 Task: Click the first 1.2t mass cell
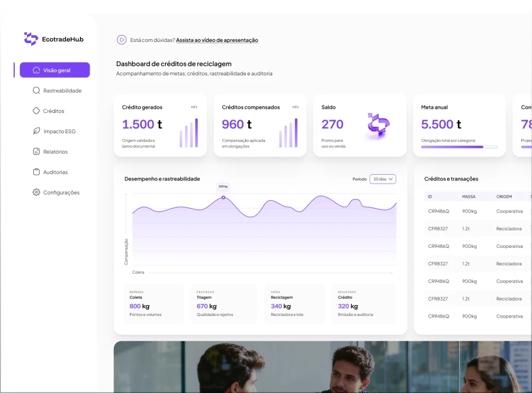pyautogui.click(x=466, y=229)
